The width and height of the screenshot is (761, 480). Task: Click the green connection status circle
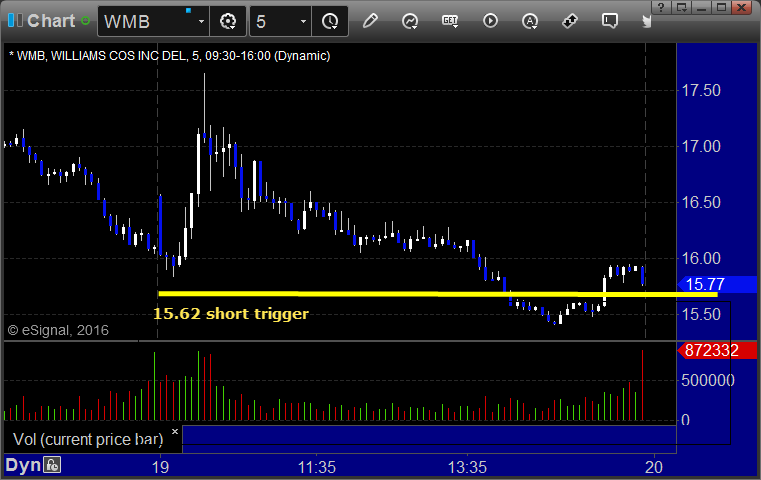click(x=86, y=21)
